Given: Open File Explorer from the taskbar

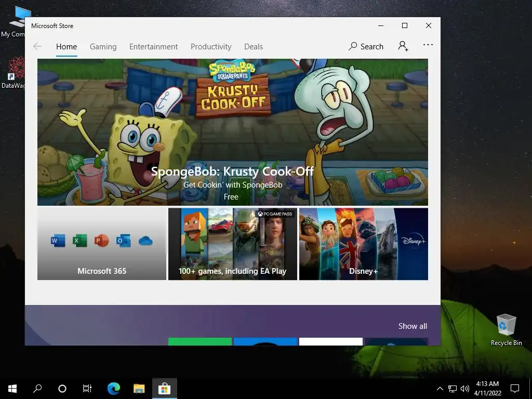Looking at the screenshot, I should point(139,389).
